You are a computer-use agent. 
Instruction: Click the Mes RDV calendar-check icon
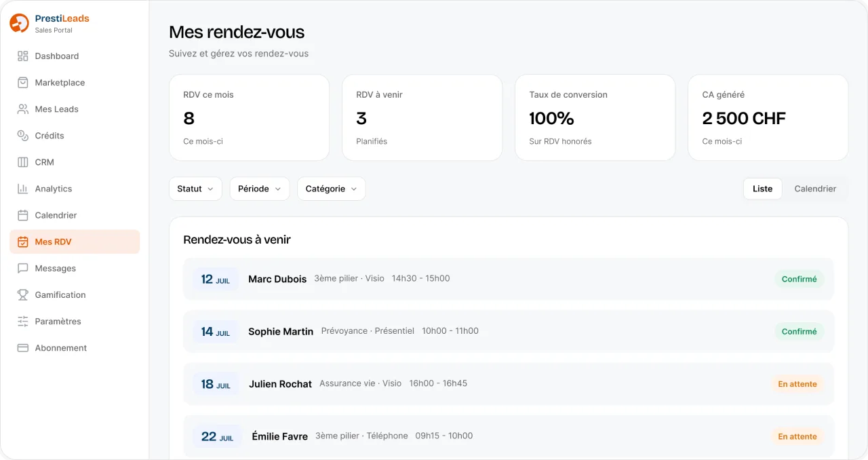(x=22, y=242)
